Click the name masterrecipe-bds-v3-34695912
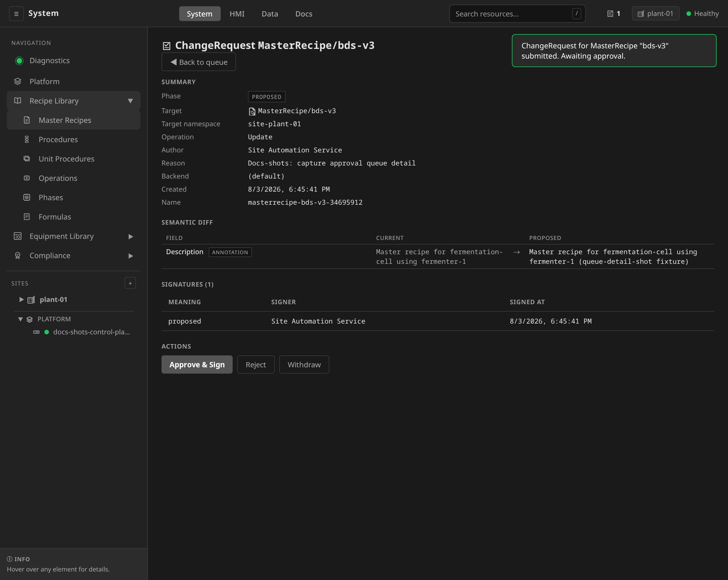This screenshot has height=580, width=728. coord(305,202)
